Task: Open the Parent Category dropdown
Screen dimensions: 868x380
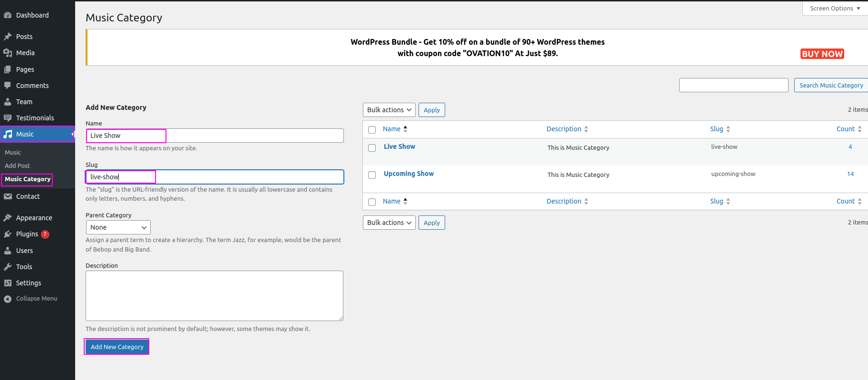Action: pos(118,227)
